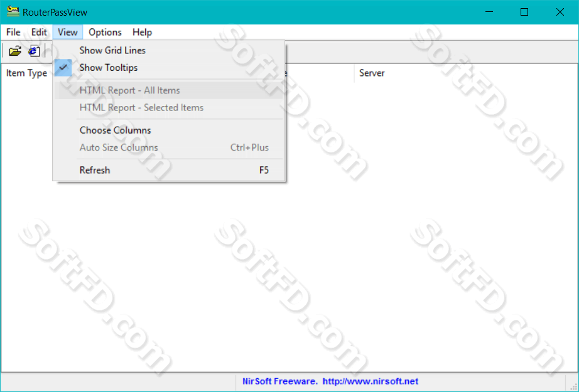Open the Options menu
Viewport: 579px width, 392px height.
coord(105,33)
